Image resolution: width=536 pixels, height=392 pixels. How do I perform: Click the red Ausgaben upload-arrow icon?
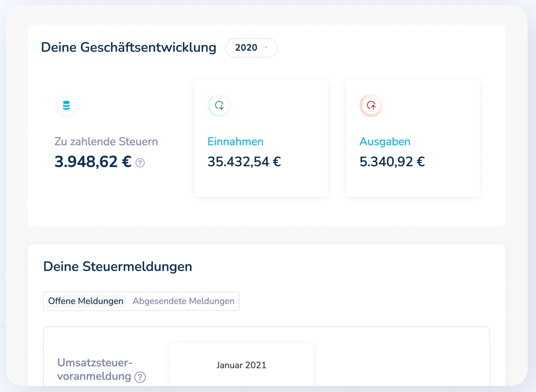pyautogui.click(x=371, y=106)
